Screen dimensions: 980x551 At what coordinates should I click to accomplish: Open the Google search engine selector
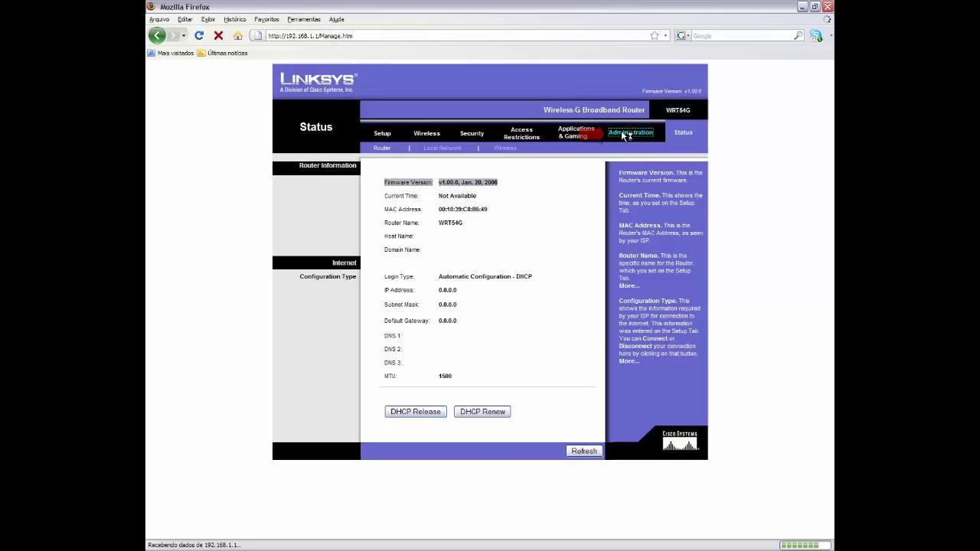pos(682,36)
